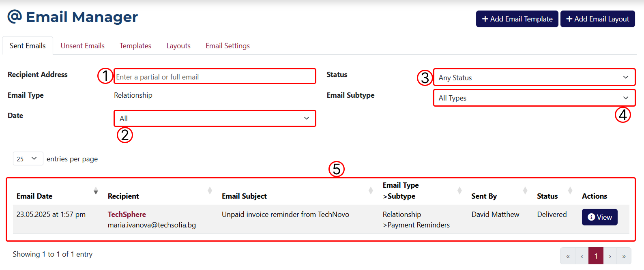Open the Templates tab
The image size is (644, 270).
135,46
